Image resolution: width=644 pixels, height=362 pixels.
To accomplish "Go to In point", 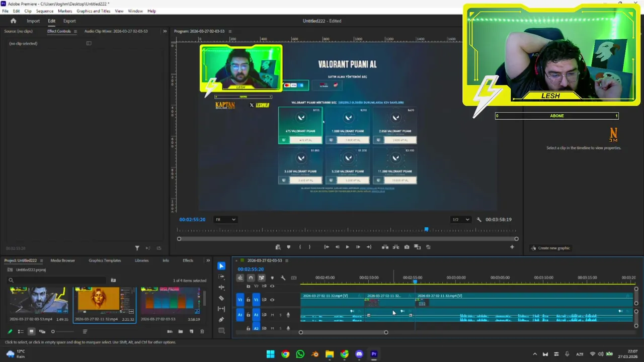I will [x=327, y=247].
